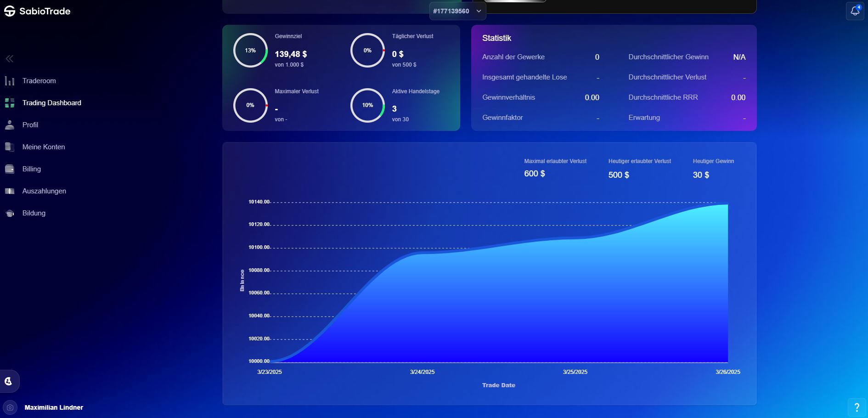This screenshot has width=868, height=418.
Task: Click the SabioTrade logo
Action: point(37,11)
